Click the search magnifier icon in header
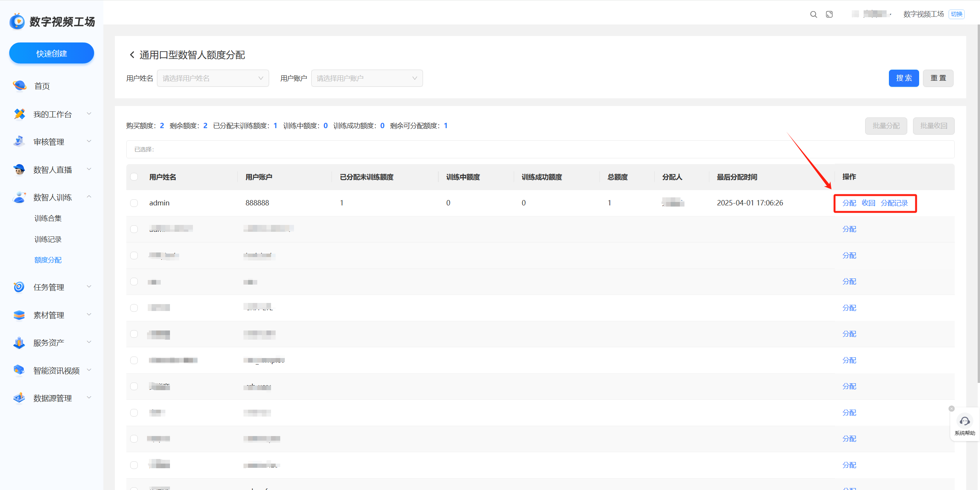The height and width of the screenshot is (490, 980). coord(813,15)
